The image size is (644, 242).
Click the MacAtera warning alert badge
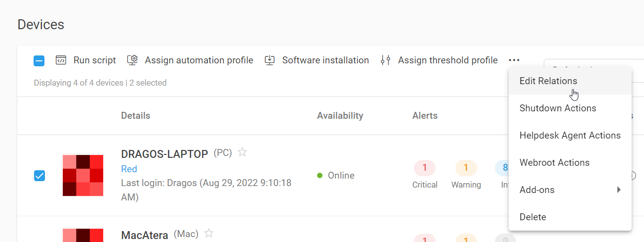[x=466, y=239]
